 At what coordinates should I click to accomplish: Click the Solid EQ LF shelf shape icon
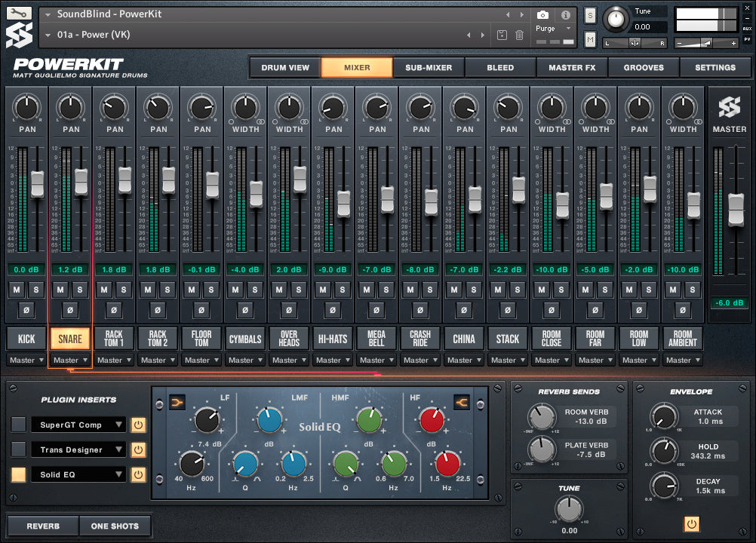pos(177,402)
